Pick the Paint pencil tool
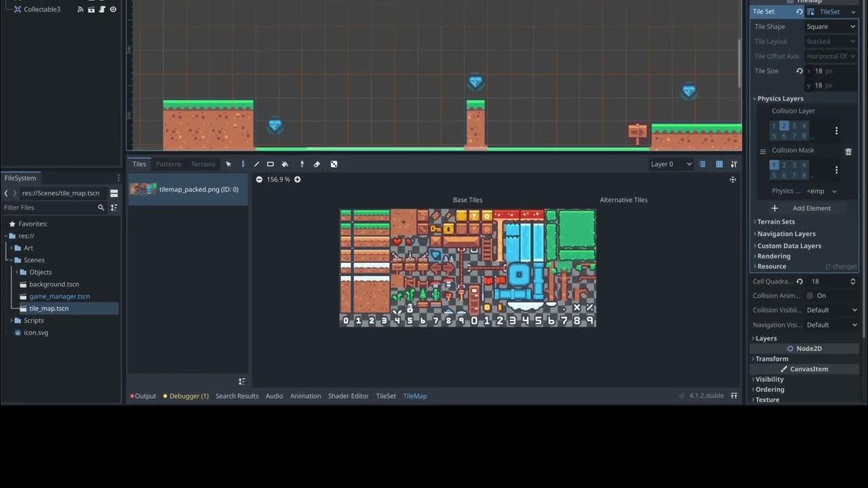Image resolution: width=868 pixels, height=488 pixels. tap(243, 164)
